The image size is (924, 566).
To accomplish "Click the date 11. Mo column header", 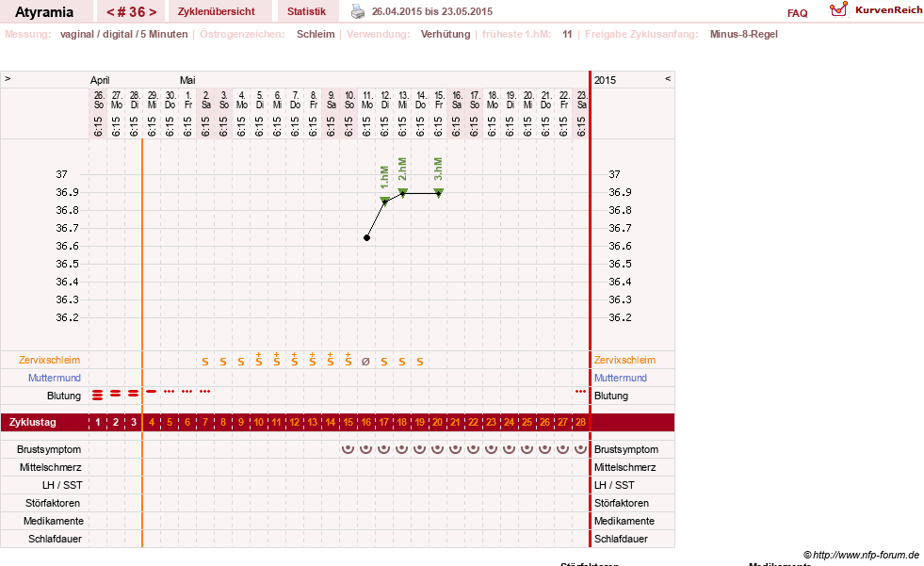I will [x=366, y=100].
